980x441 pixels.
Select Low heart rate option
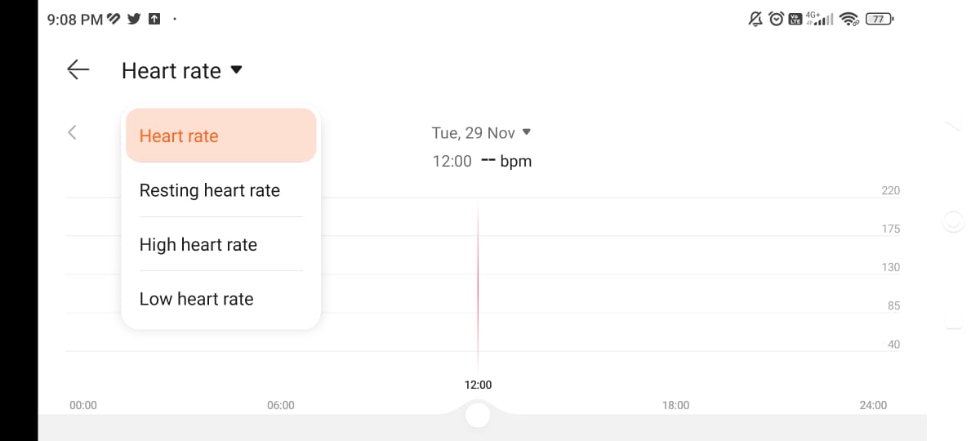(x=197, y=299)
